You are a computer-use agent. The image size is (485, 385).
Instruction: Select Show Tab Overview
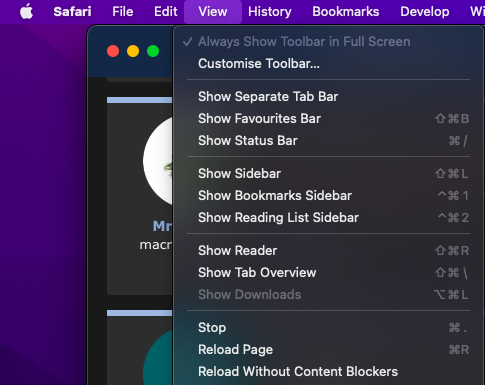328,273
